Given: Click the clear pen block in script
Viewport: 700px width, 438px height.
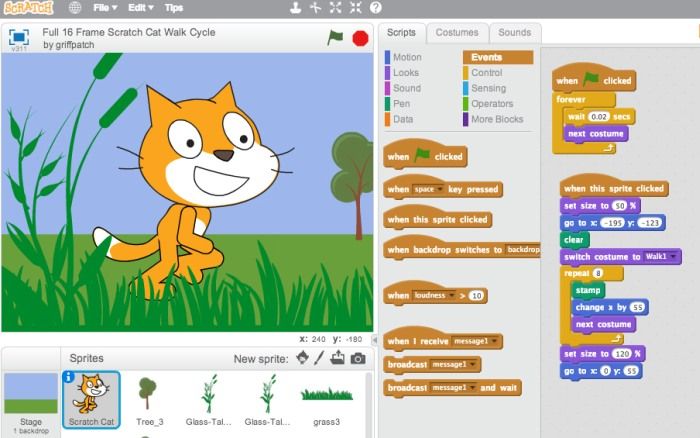Looking at the screenshot, I should tap(574, 240).
